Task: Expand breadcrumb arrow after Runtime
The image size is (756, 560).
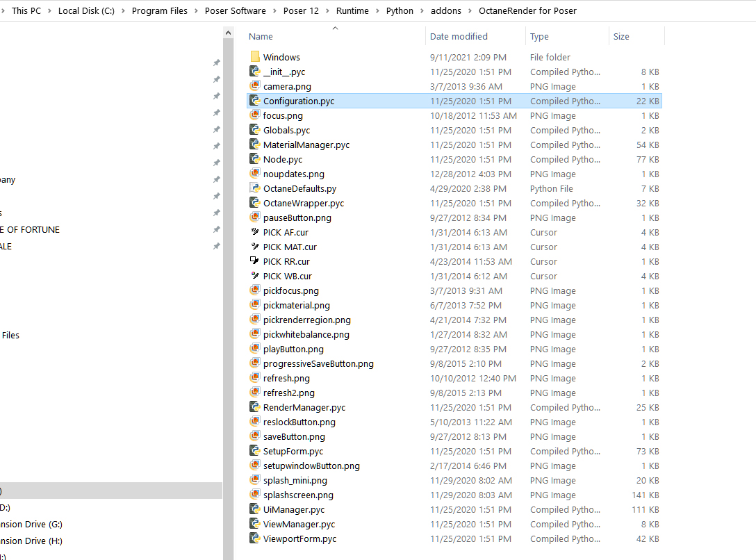Action: 377,10
